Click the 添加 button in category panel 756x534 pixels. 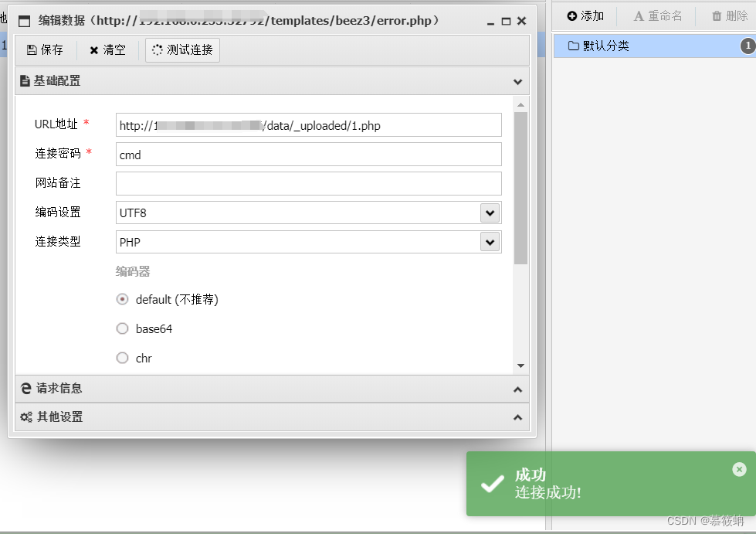tap(585, 16)
